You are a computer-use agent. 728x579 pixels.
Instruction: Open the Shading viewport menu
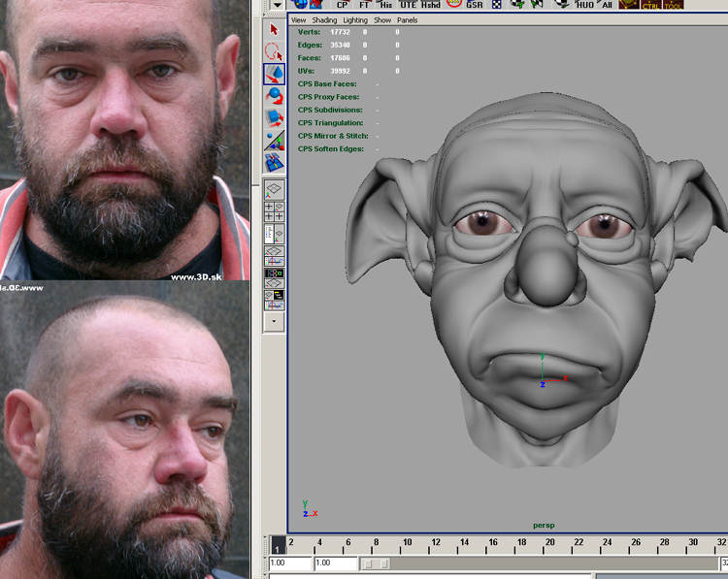(x=324, y=19)
